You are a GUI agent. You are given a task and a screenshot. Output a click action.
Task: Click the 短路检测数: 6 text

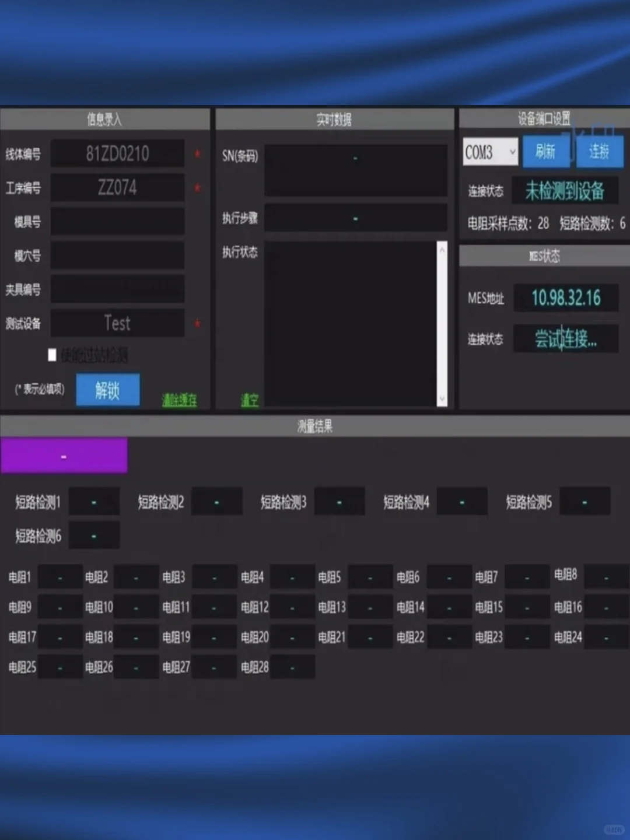click(593, 223)
